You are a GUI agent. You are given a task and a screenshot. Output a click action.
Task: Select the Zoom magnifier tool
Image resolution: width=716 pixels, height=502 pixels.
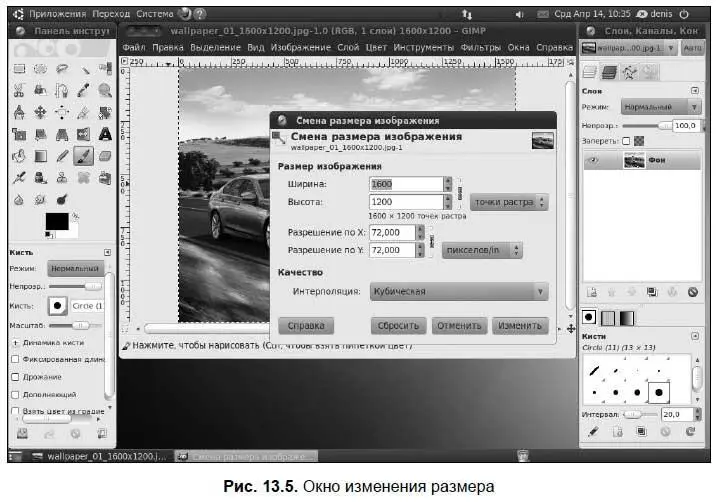point(105,90)
